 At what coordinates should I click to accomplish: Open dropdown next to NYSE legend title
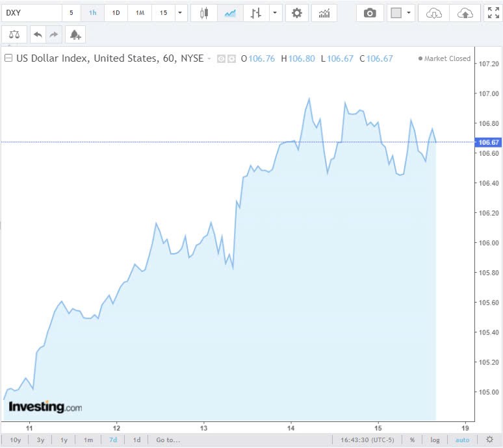click(x=209, y=58)
